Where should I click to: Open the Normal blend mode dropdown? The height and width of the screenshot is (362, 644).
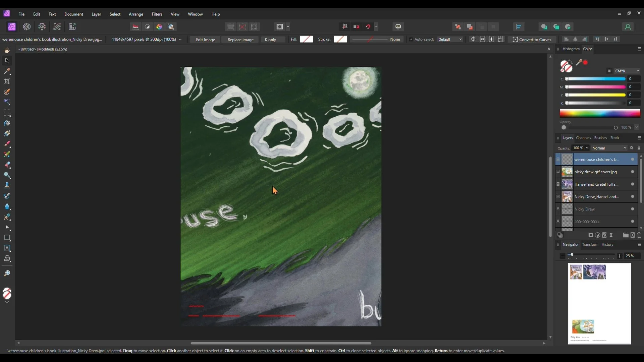609,148
